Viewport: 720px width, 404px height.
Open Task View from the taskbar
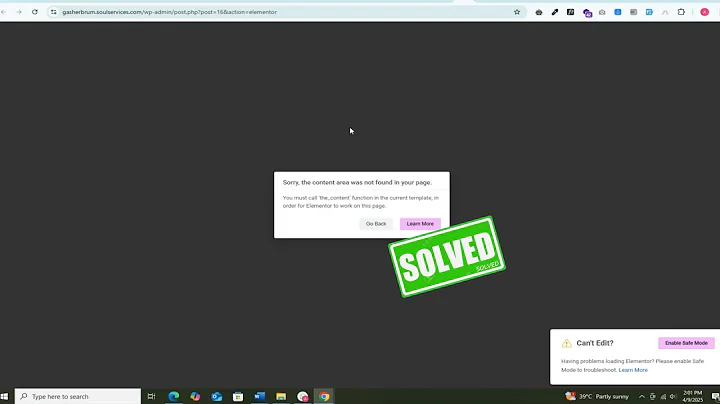151,396
